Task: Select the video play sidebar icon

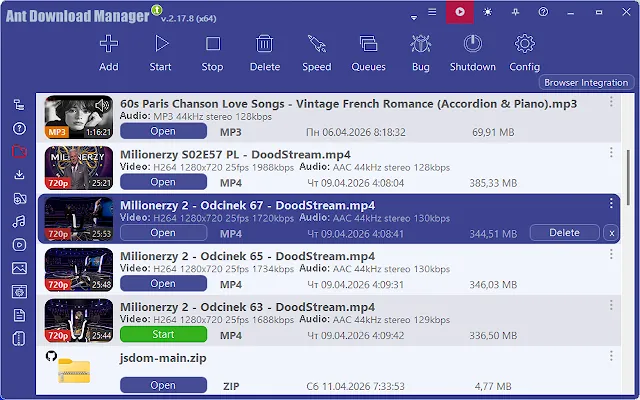Action: coord(19,244)
